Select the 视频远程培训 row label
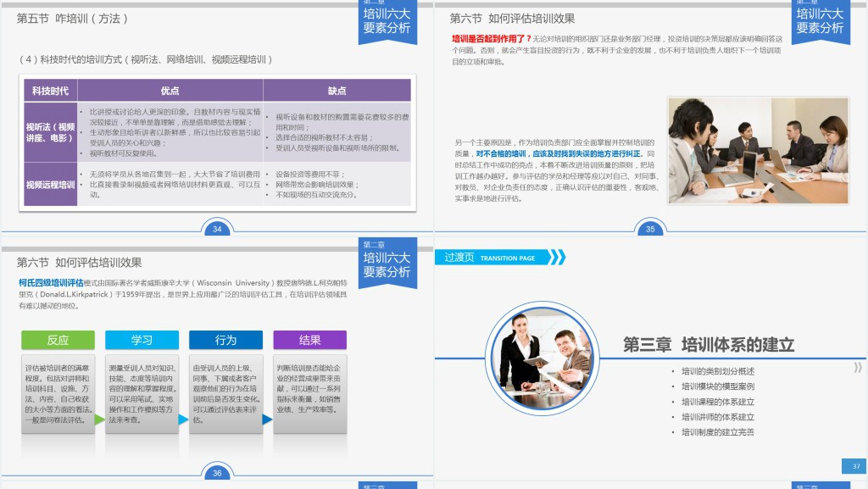The height and width of the screenshot is (489, 868). (x=50, y=184)
